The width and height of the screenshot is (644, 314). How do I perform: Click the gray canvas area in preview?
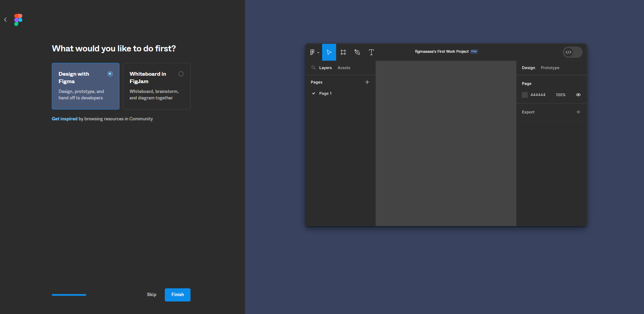pyautogui.click(x=446, y=143)
